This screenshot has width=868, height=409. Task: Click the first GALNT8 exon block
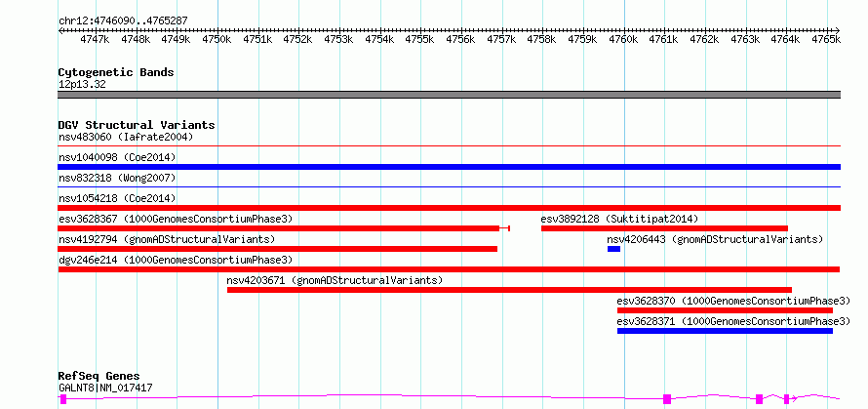click(x=63, y=399)
